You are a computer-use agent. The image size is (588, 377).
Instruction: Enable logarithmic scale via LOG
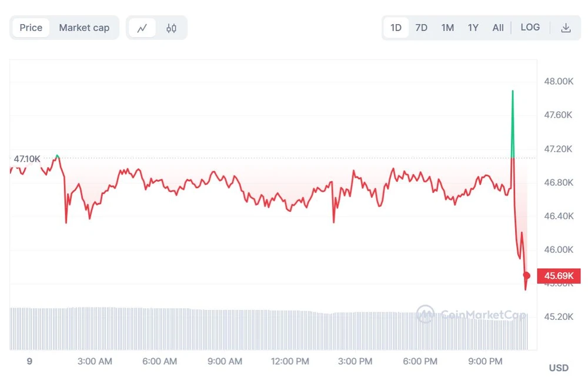[530, 27]
